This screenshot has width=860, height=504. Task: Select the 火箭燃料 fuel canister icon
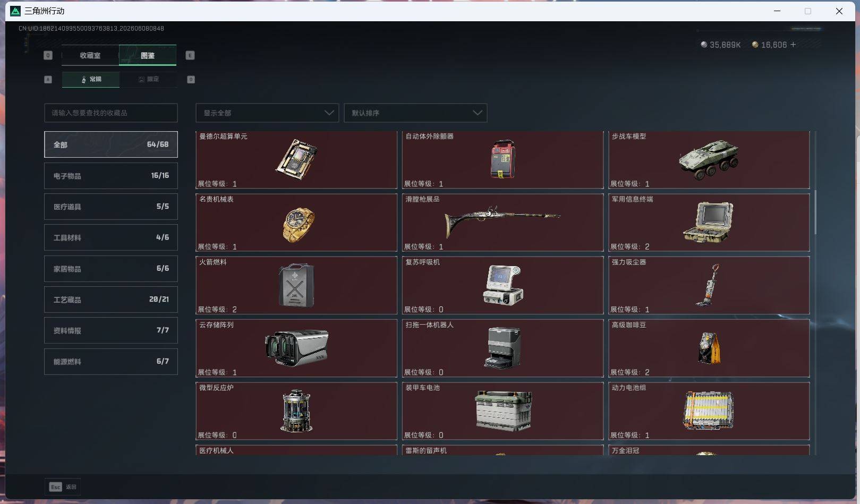[x=296, y=285]
